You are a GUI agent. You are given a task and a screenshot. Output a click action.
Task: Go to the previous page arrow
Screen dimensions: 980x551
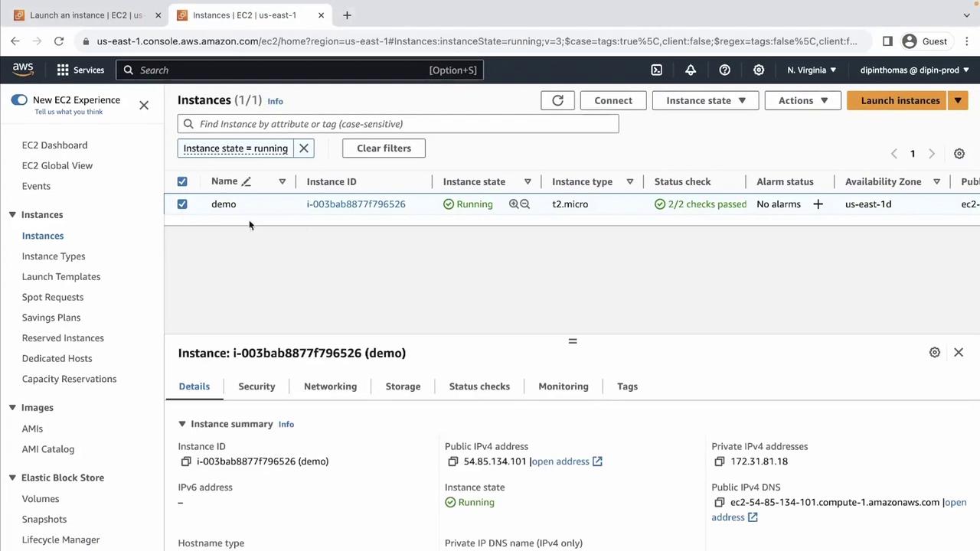(x=893, y=154)
